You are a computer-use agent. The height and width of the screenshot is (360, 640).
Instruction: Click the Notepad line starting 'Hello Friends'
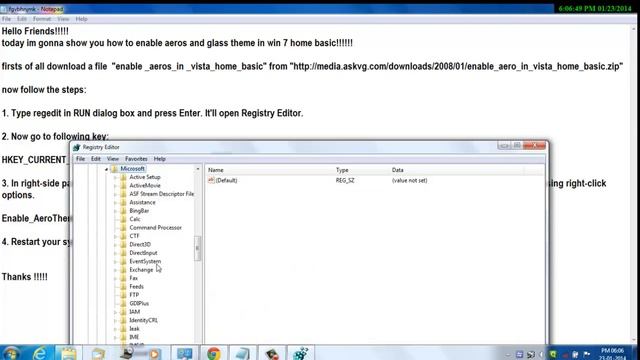[x=35, y=31]
